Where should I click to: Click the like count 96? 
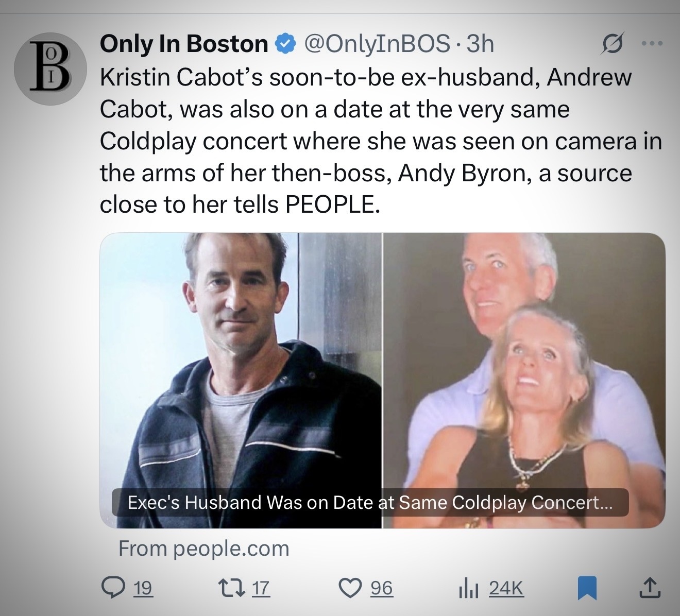click(x=382, y=588)
